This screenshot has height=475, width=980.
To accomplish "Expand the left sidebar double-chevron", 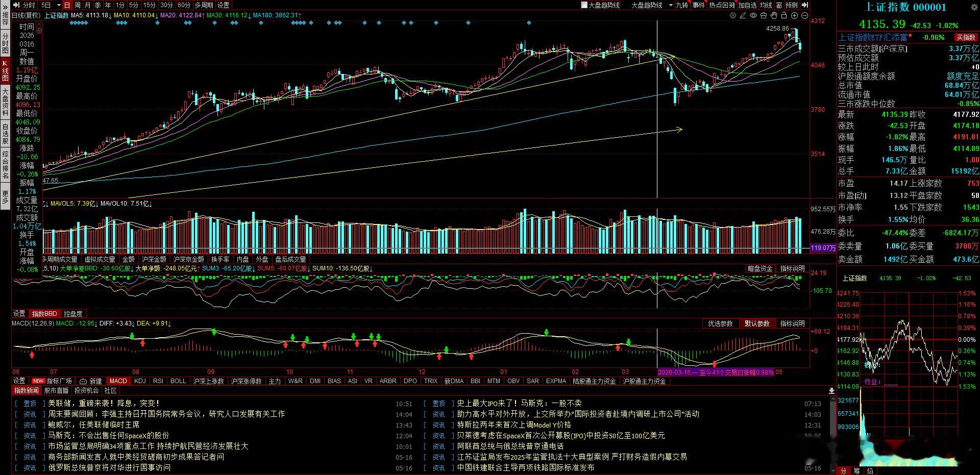I will 5,7.
